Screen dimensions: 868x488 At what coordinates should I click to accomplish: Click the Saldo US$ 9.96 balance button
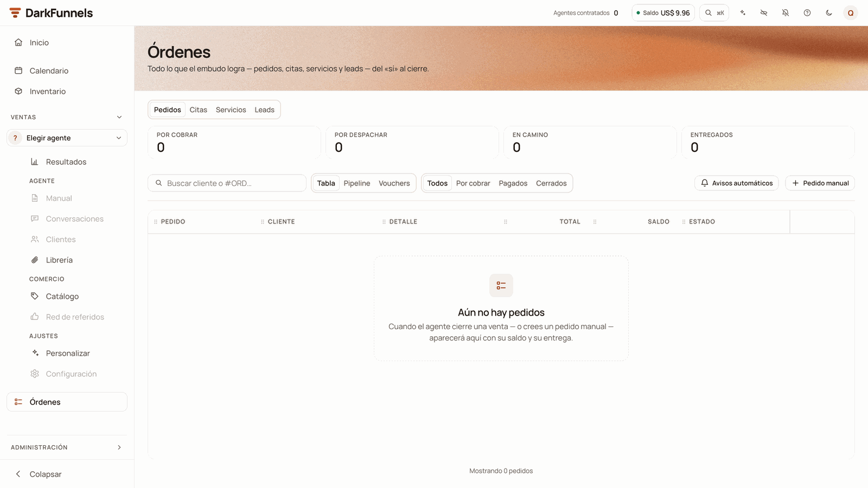click(663, 13)
